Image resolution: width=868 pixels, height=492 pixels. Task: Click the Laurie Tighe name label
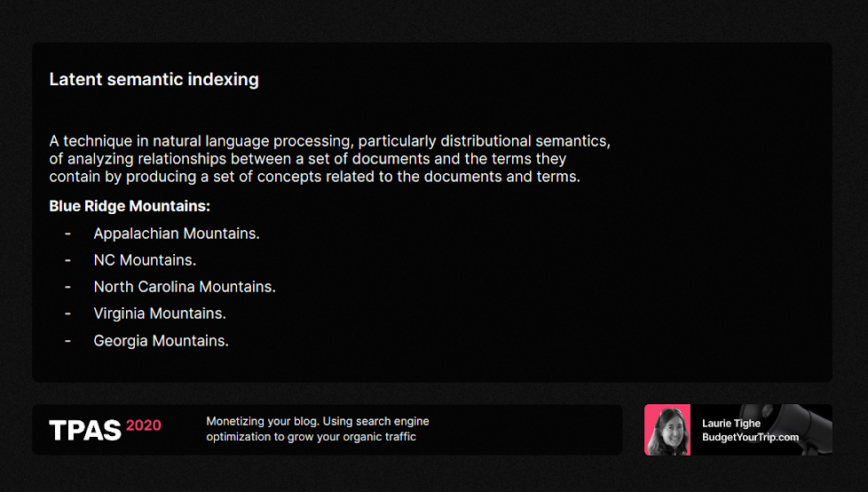tap(730, 424)
